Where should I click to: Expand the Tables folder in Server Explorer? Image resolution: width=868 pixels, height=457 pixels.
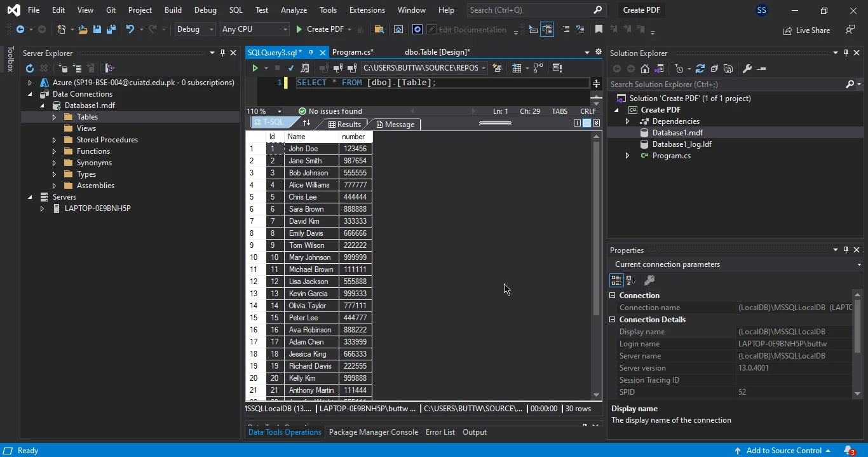point(54,117)
